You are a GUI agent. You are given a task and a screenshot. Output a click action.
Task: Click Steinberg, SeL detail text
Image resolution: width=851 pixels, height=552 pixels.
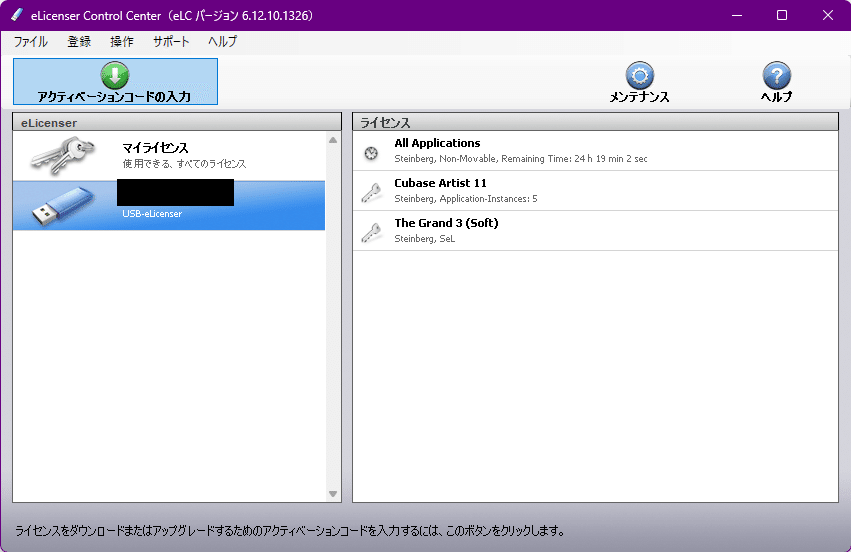[424, 239]
